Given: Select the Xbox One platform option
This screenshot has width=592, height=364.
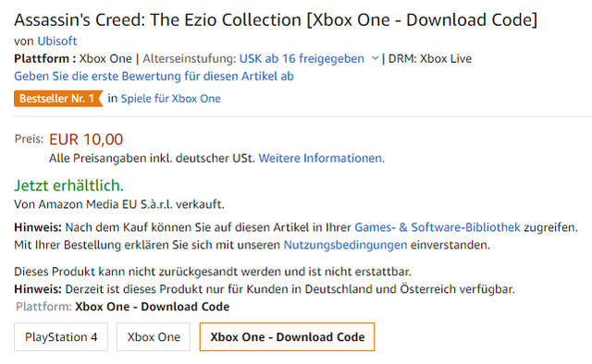Looking at the screenshot, I should click(154, 337).
